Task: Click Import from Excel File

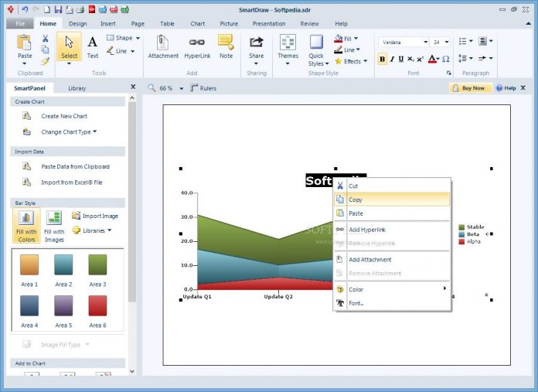Action: point(72,182)
